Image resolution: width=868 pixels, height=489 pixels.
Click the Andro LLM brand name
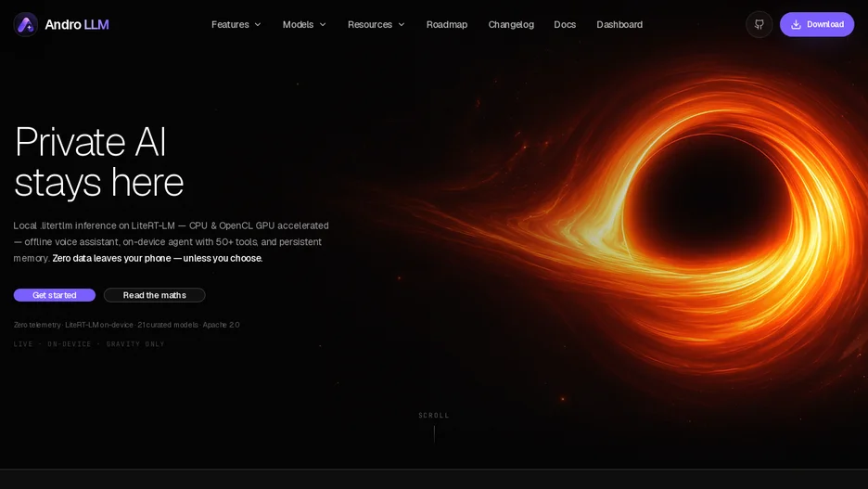(77, 24)
